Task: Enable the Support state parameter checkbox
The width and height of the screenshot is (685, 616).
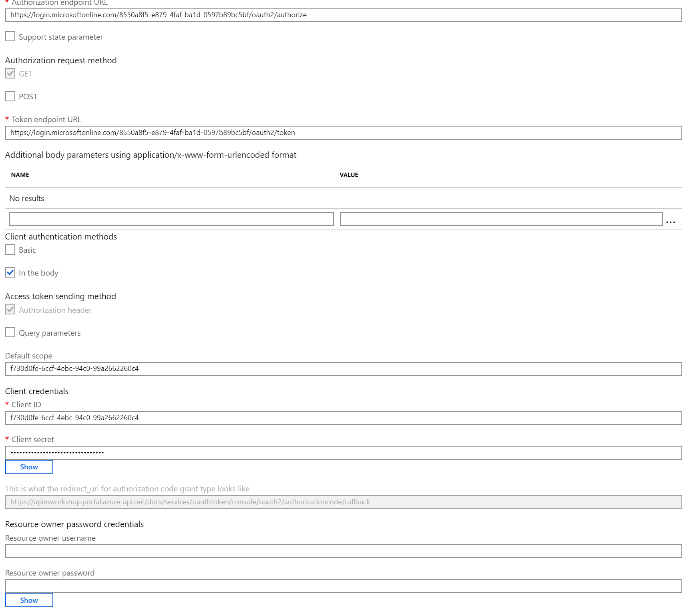Action: point(10,36)
